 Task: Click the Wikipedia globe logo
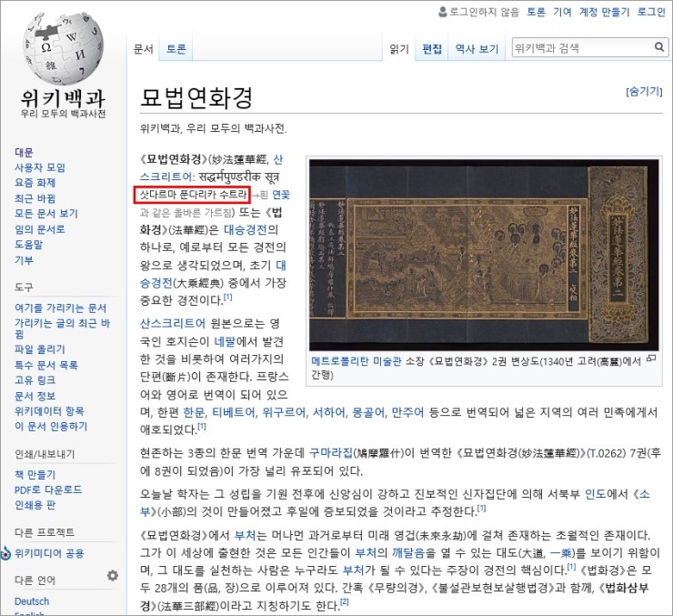[63, 48]
